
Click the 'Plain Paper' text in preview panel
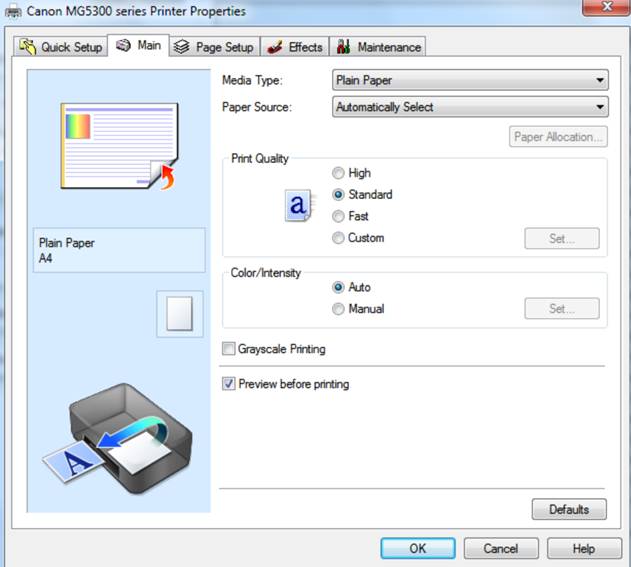click(x=67, y=243)
